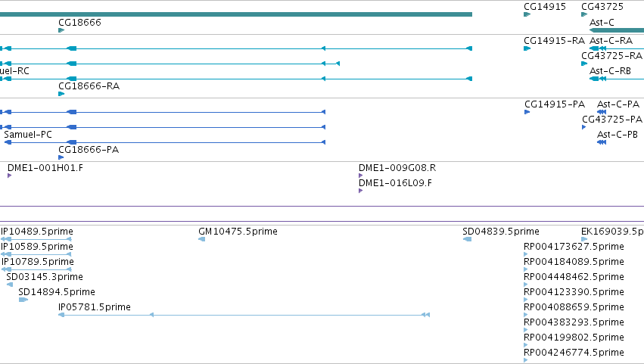The image size is (644, 364).
Task: Select the IP10489.5prime EST label
Action: coord(37,232)
